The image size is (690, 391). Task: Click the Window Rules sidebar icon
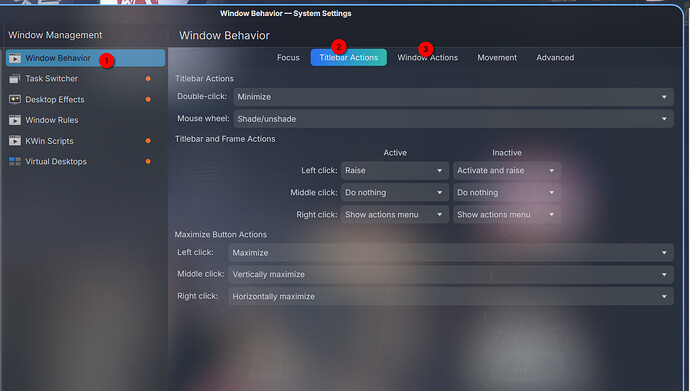(15, 120)
